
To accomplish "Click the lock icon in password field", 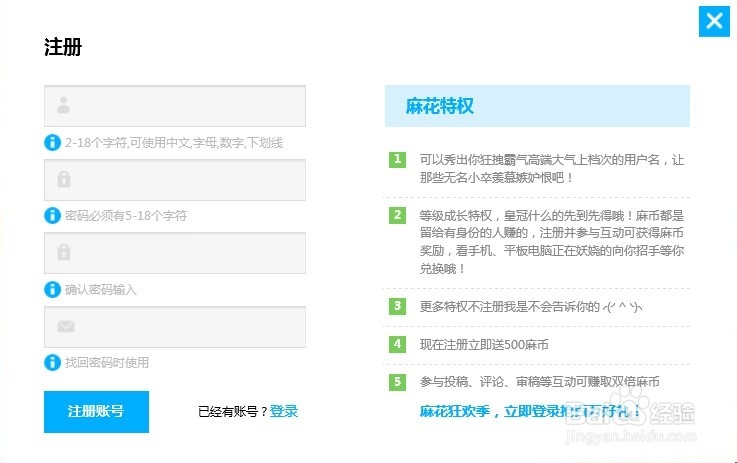I will (x=64, y=179).
